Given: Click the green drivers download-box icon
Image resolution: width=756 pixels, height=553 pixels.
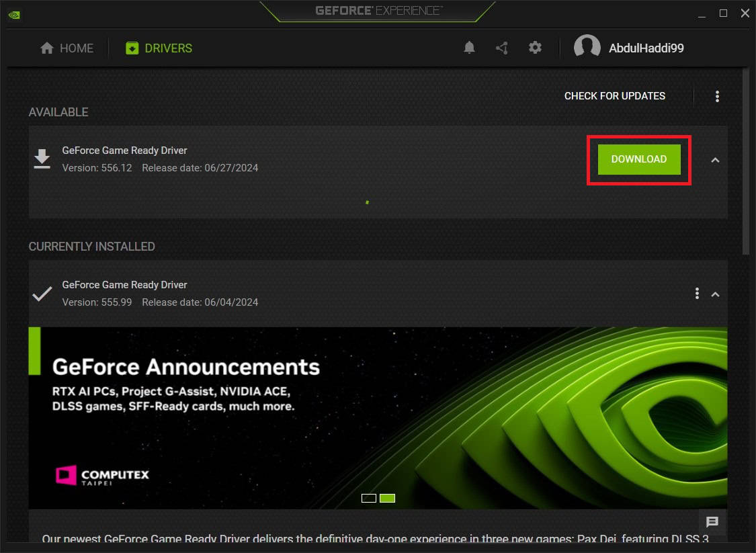Looking at the screenshot, I should (132, 48).
